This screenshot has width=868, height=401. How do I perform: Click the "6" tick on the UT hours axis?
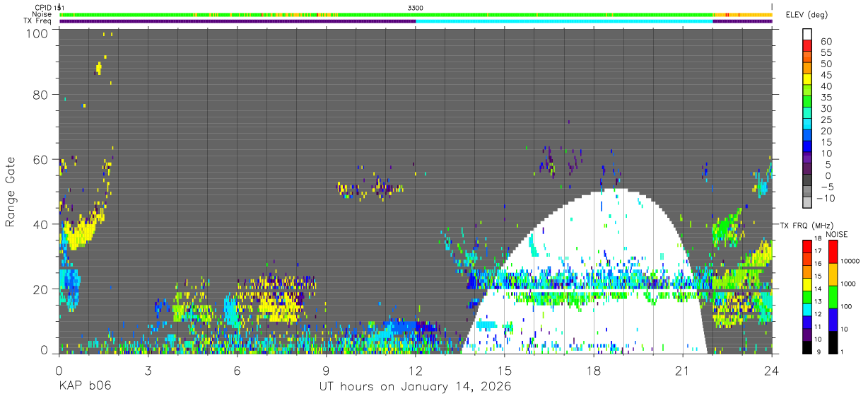point(237,370)
